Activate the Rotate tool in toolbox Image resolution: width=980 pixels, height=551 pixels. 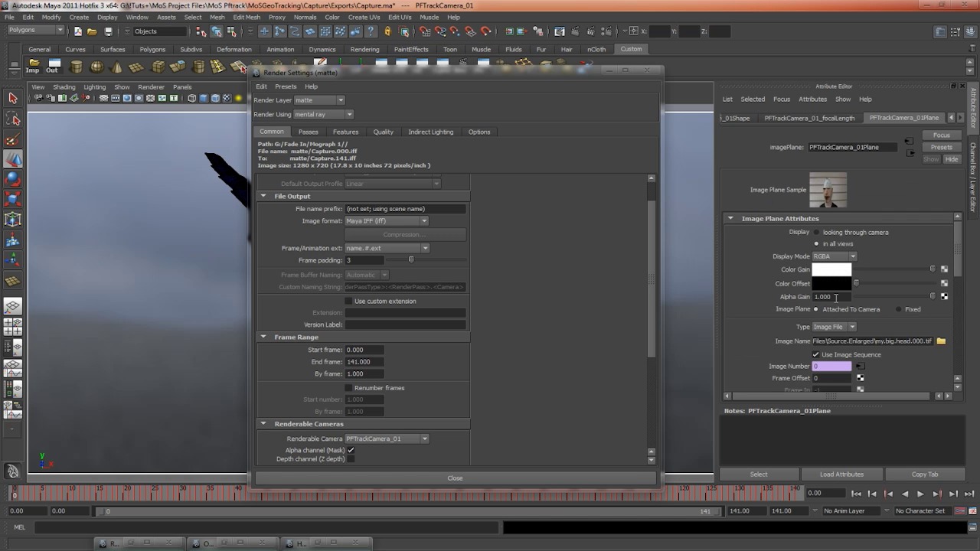click(13, 179)
